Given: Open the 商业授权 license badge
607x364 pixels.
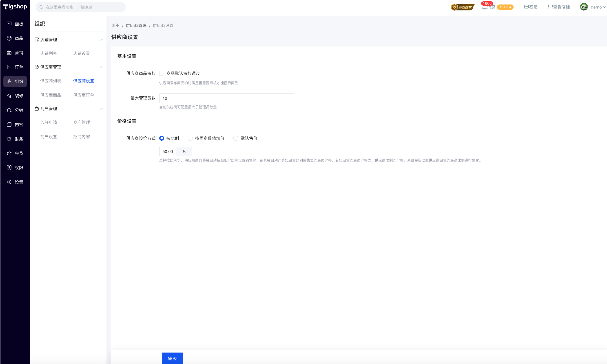Looking at the screenshot, I should pos(463,7).
